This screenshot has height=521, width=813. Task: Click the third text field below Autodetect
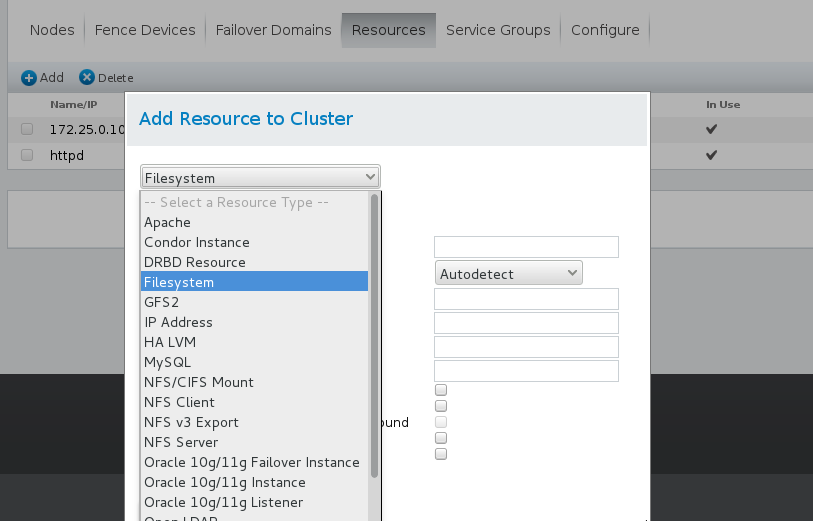pyautogui.click(x=526, y=347)
